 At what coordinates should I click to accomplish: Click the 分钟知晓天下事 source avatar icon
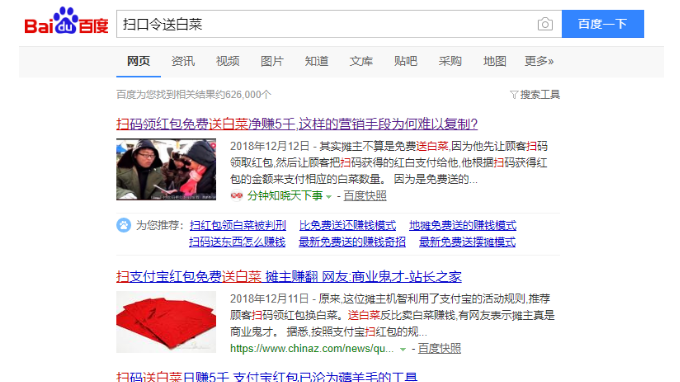point(236,196)
